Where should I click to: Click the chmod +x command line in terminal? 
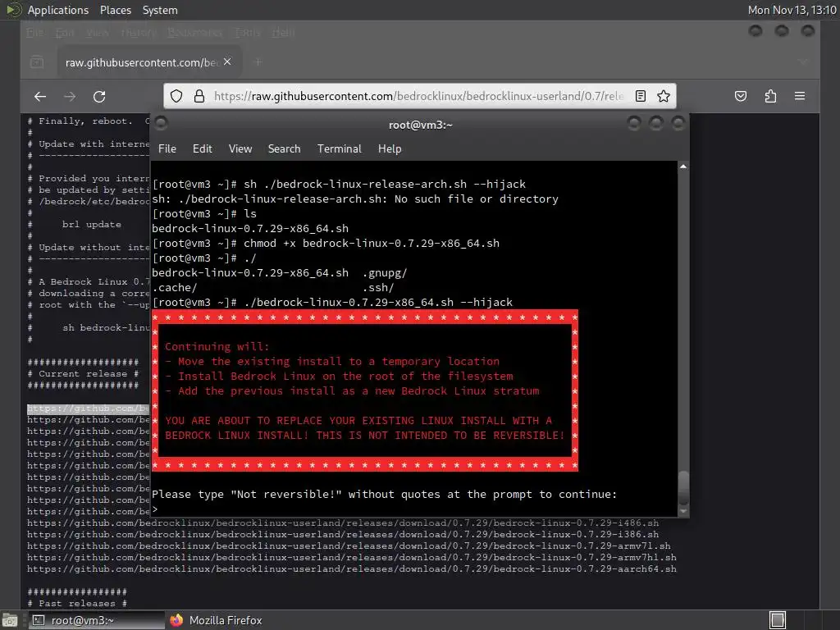pyautogui.click(x=326, y=243)
